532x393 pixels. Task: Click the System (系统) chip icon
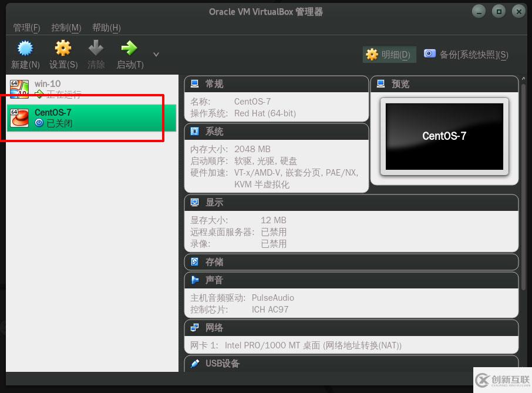click(x=195, y=132)
